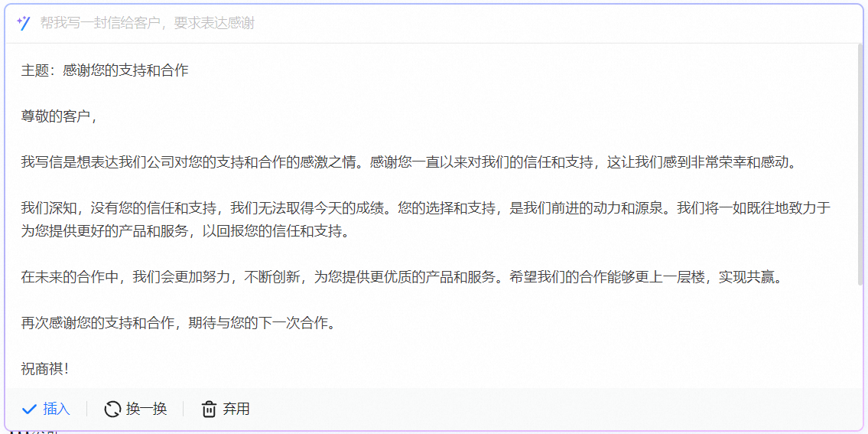Click the paragraph starting with 在未来的合作中

tap(306, 277)
